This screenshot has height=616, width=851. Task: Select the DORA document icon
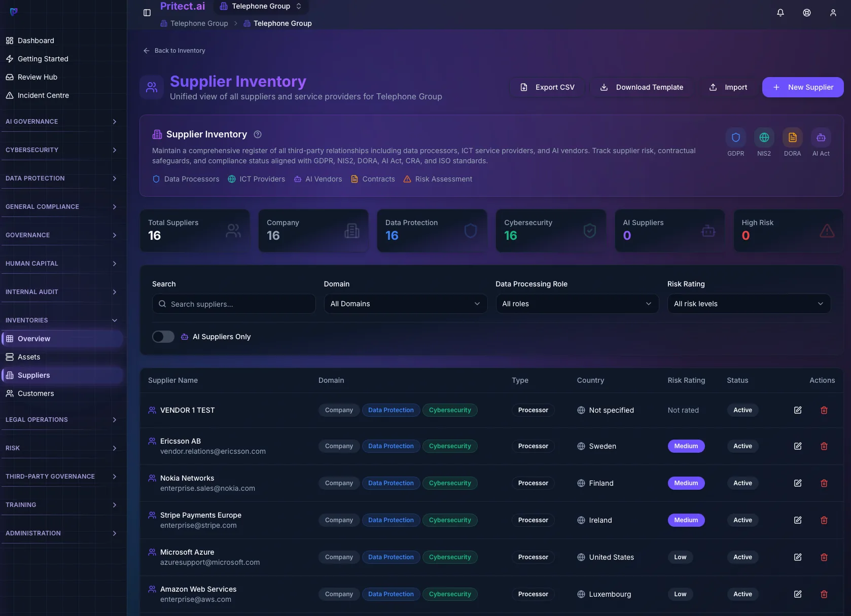tap(793, 137)
